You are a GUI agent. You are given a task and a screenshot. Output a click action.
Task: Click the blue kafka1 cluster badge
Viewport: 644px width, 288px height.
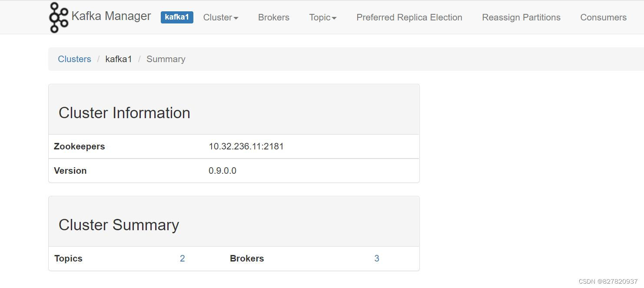coord(177,17)
